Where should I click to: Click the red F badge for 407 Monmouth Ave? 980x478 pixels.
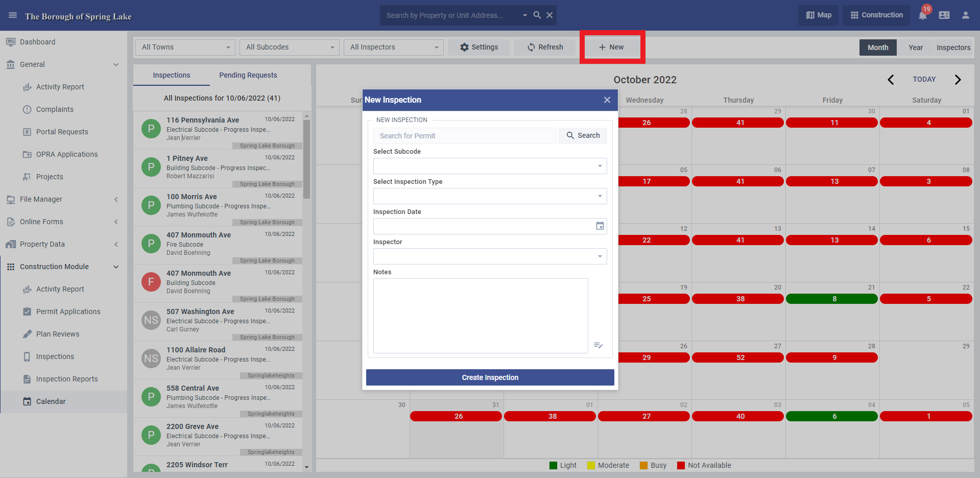(151, 282)
